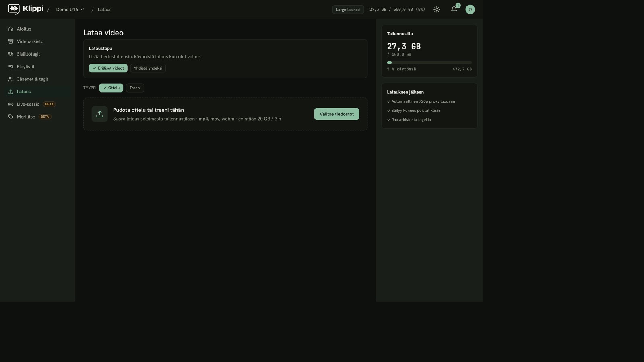The width and height of the screenshot is (644, 362).
Task: Go to Videoarkisto page
Action: 37,41
